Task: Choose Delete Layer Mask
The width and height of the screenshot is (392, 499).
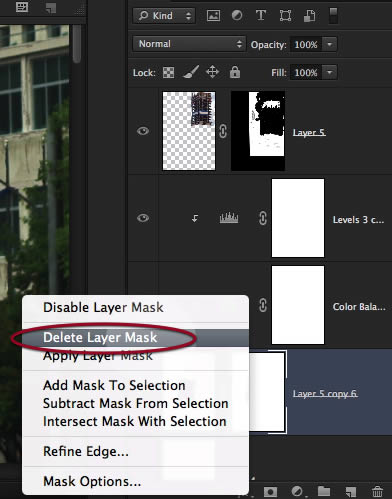Action: (135, 337)
